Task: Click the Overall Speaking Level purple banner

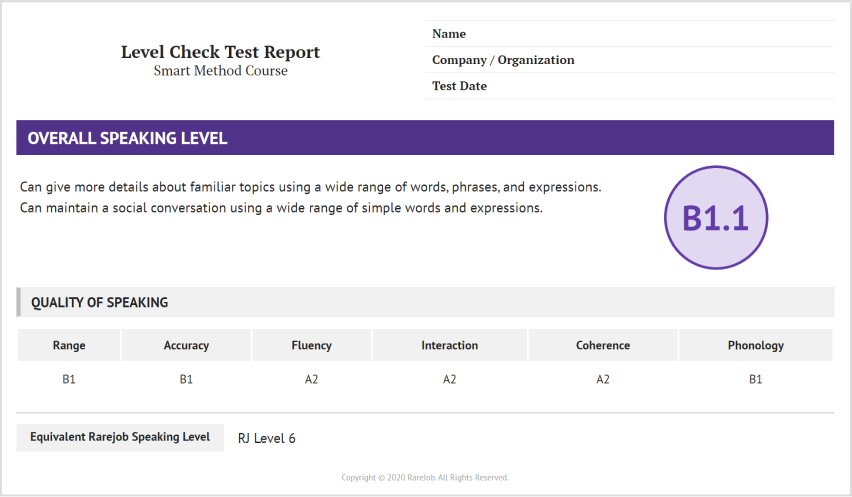Action: tap(425, 138)
